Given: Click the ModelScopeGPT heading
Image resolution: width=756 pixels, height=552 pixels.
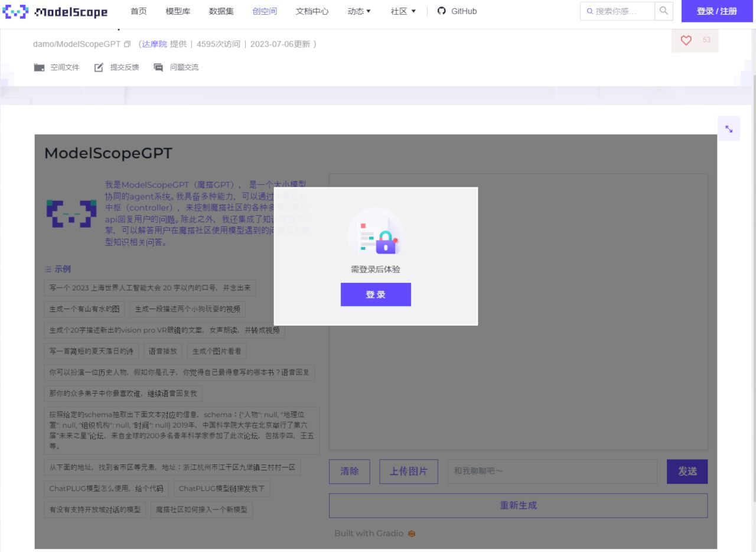Looking at the screenshot, I should (108, 154).
